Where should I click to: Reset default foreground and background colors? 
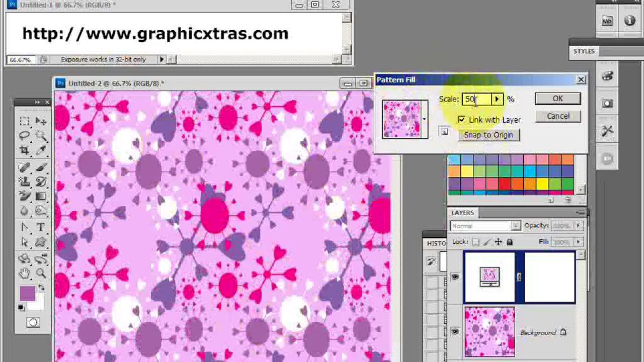pyautogui.click(x=22, y=307)
